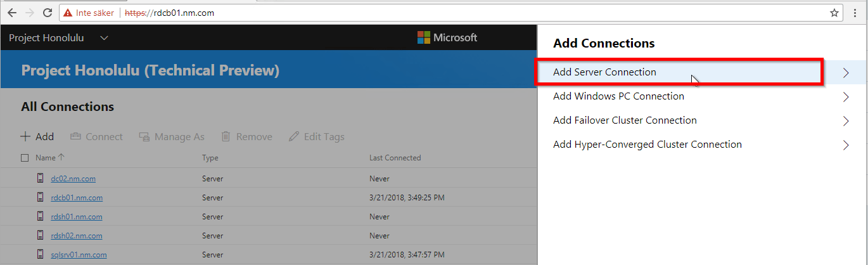Click the 3/21/2018, 3:47:57 PM timestamp
The image size is (868, 265).
pyautogui.click(x=407, y=255)
